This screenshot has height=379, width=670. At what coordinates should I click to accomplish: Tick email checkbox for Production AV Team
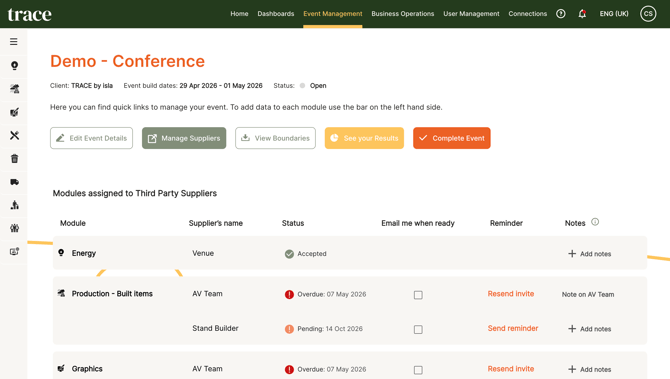click(418, 295)
